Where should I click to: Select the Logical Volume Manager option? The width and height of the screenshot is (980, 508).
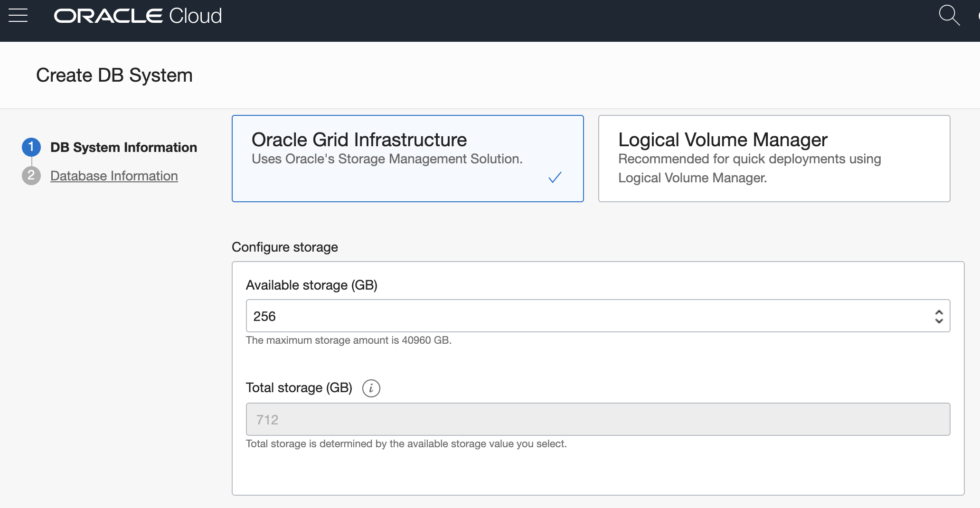pos(774,158)
